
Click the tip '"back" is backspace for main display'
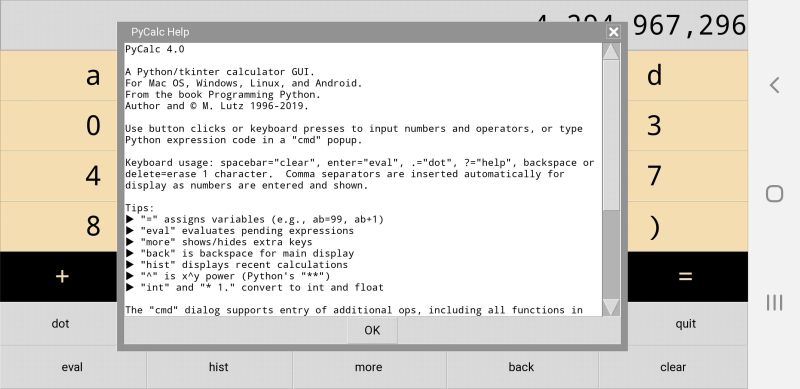pyautogui.click(x=240, y=253)
